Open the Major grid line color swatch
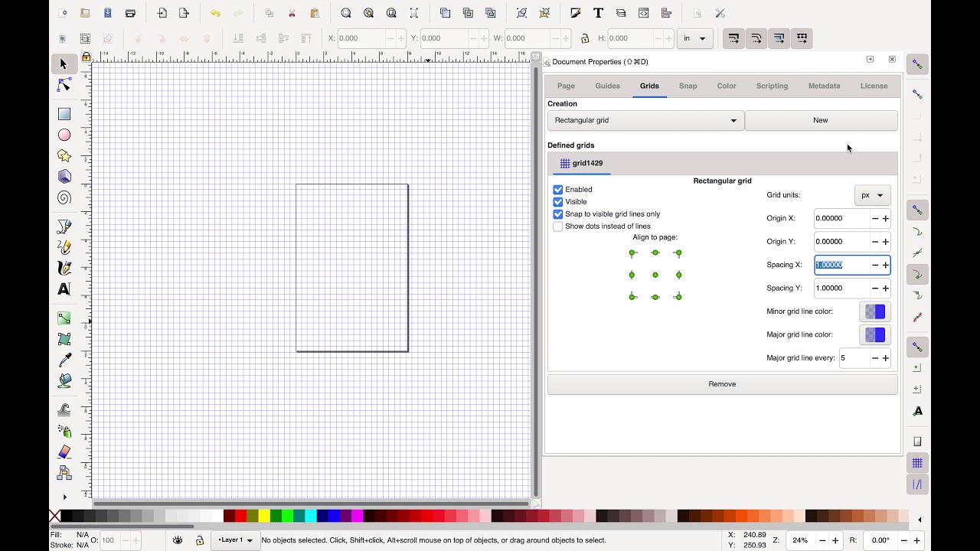Viewport: 980px width, 551px height. pyautogui.click(x=875, y=335)
